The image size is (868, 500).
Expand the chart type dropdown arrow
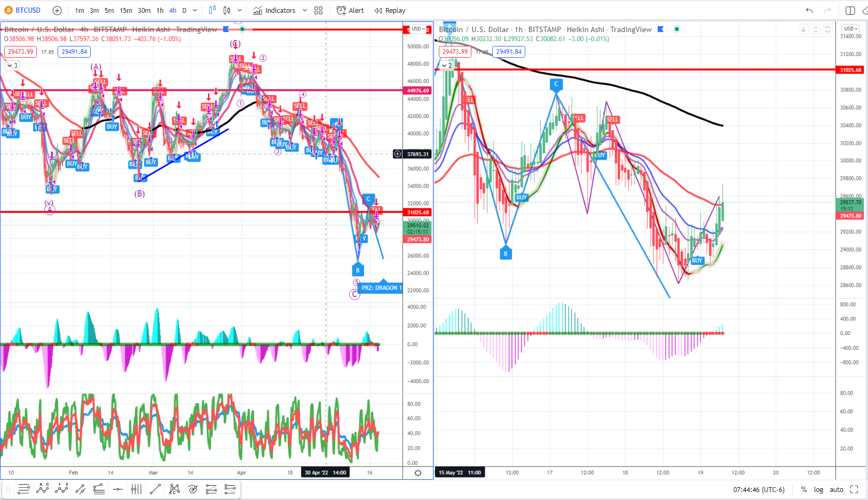240,10
